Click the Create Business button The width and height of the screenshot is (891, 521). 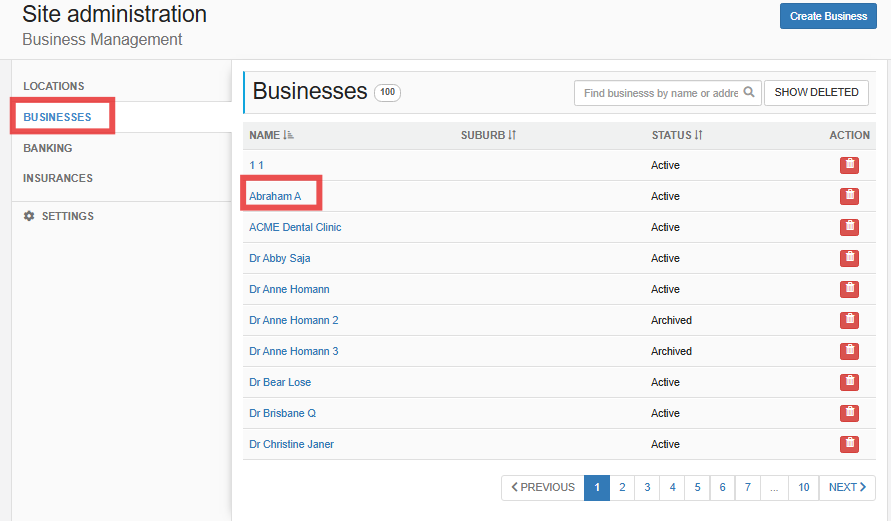828,16
